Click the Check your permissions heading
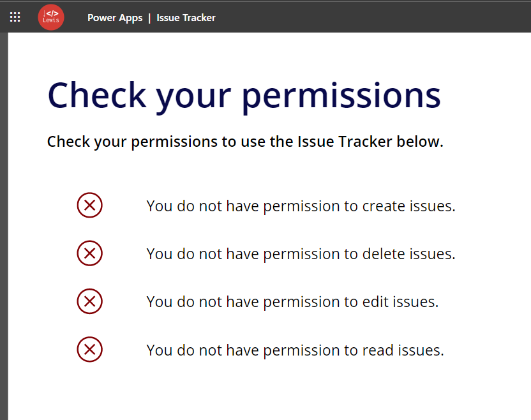Viewport: 531px width, 420px height. (244, 94)
